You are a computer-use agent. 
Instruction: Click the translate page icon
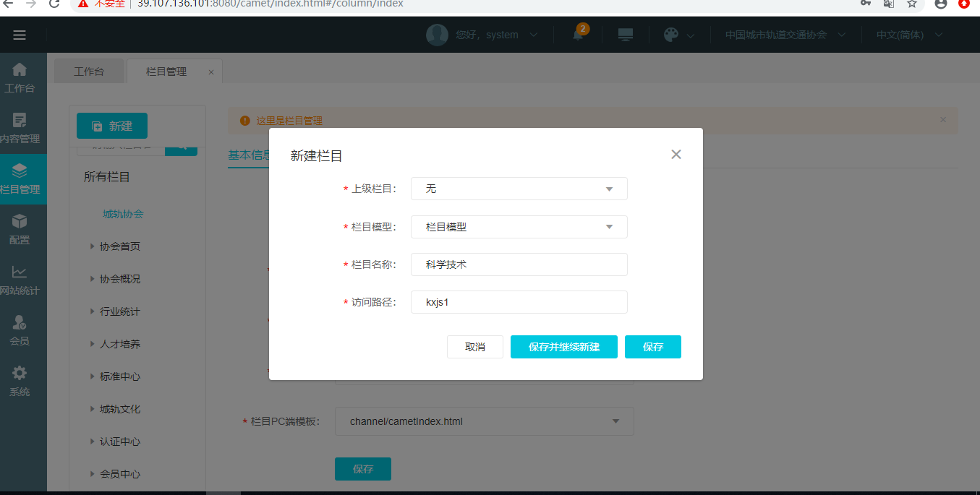coord(889,4)
